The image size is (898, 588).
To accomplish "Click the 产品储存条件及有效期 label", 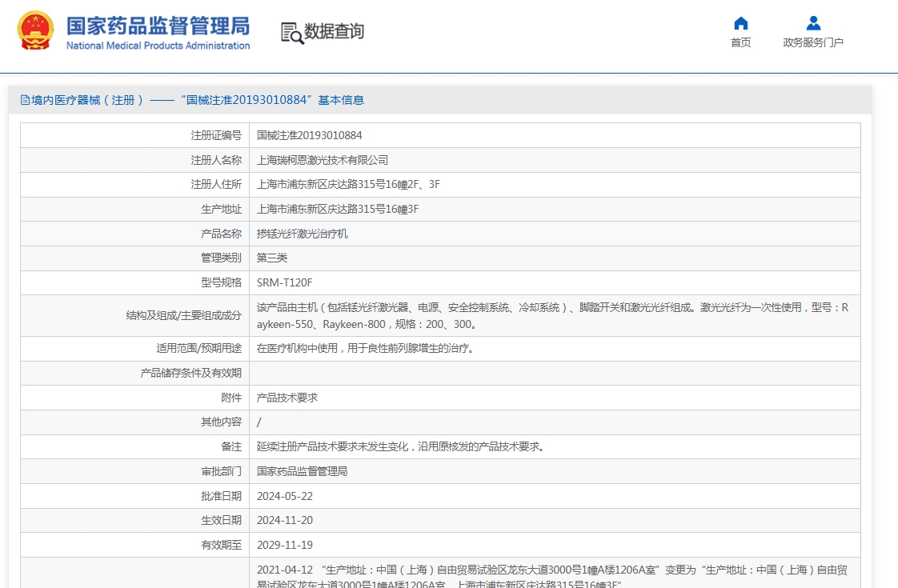I will coord(191,374).
